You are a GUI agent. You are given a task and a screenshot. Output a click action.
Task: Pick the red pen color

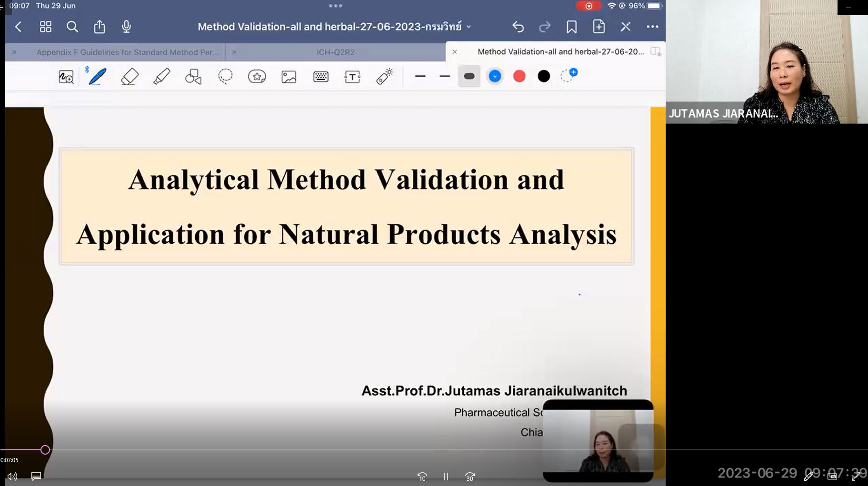(x=519, y=76)
